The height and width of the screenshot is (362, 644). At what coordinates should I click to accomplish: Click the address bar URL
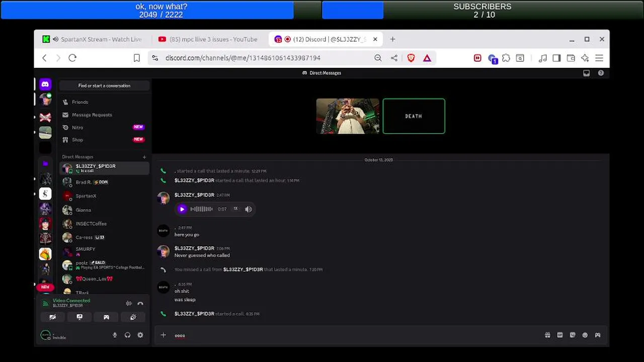click(243, 58)
